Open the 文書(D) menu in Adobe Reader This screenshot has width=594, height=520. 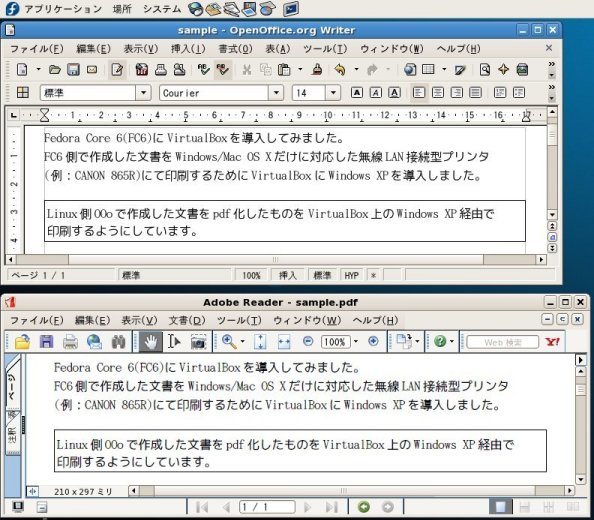pyautogui.click(x=187, y=320)
